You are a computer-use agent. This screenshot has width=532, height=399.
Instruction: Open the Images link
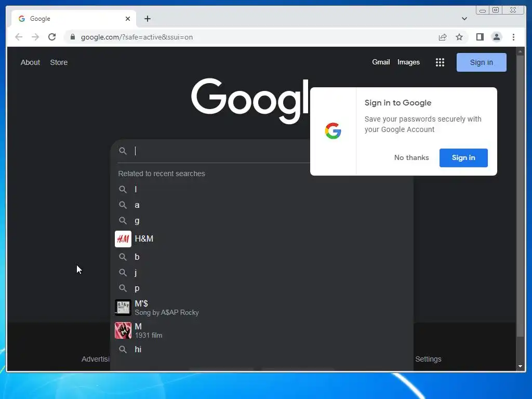(x=408, y=62)
